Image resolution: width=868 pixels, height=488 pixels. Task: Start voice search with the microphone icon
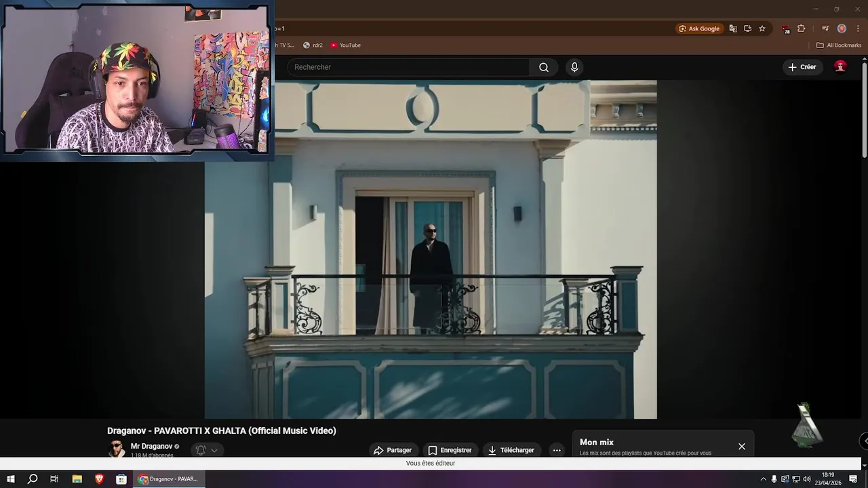574,67
